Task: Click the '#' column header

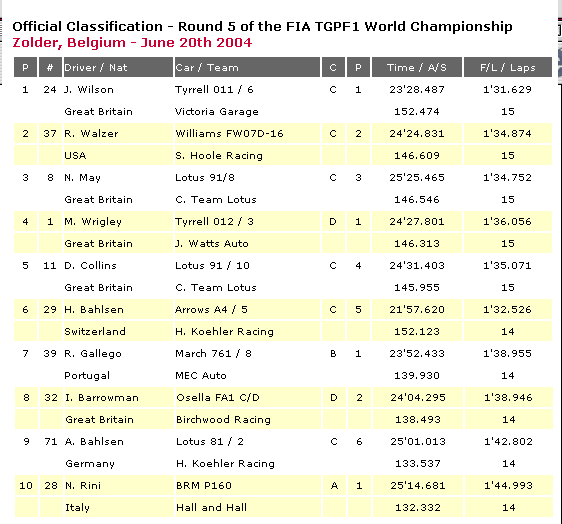Action: click(50, 67)
